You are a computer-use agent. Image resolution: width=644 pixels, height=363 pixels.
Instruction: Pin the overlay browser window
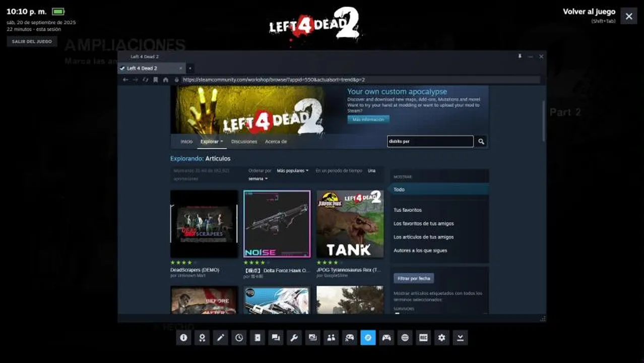coord(520,56)
